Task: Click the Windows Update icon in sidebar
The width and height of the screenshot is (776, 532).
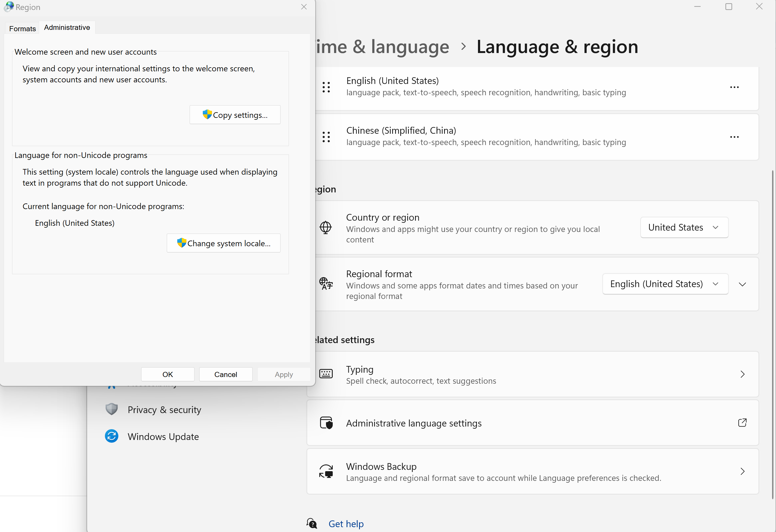Action: pyautogui.click(x=112, y=436)
